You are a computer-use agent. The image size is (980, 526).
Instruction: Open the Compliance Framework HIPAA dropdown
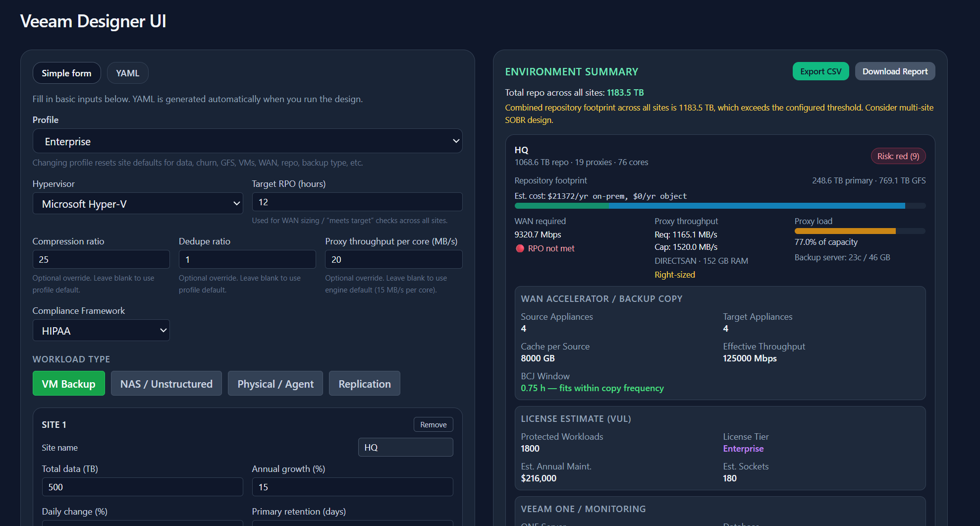[101, 331]
